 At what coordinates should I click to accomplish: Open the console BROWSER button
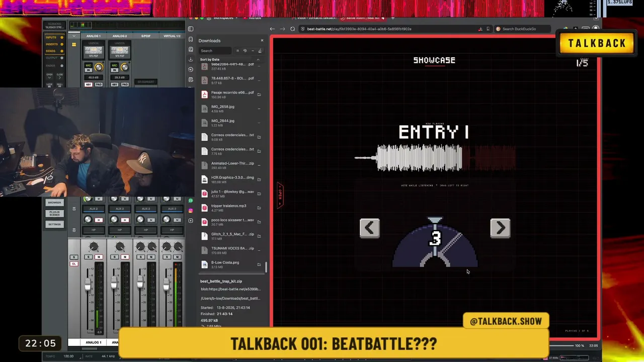pyautogui.click(x=54, y=203)
